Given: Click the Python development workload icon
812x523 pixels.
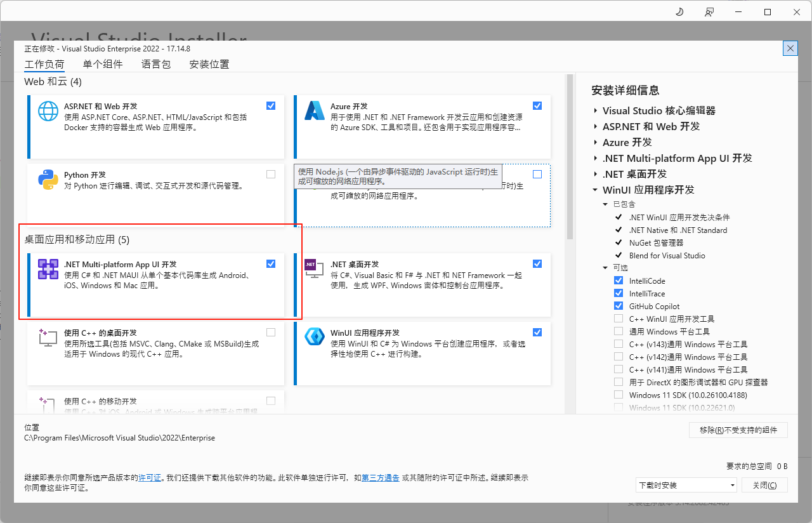Looking at the screenshot, I should (48, 180).
